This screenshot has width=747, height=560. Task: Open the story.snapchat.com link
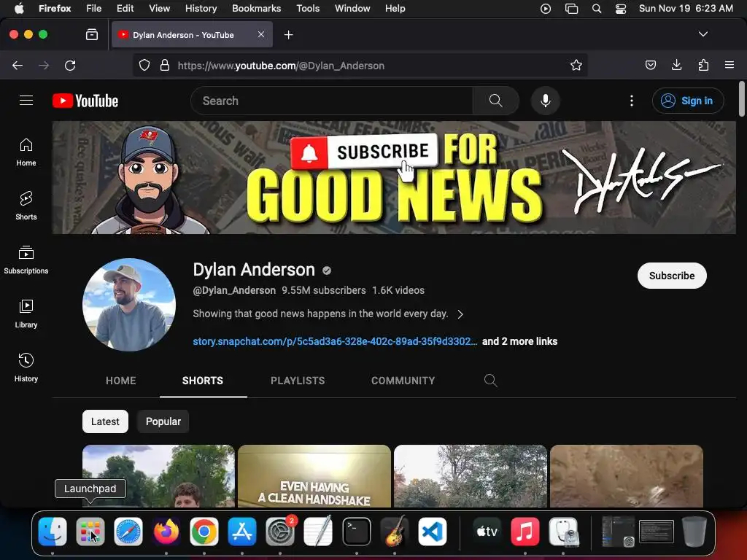click(x=335, y=341)
